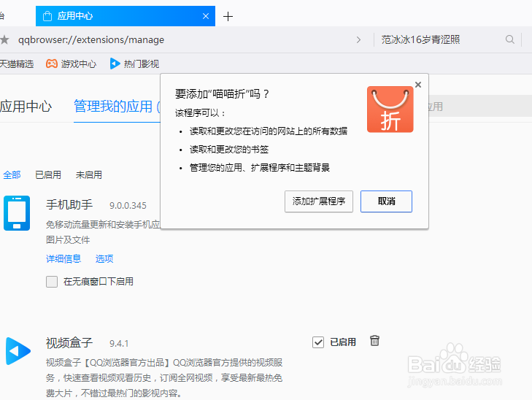Viewport: 532px width, 400px height.
Task: Switch to 应用中心 page tab
Action: click(x=26, y=107)
